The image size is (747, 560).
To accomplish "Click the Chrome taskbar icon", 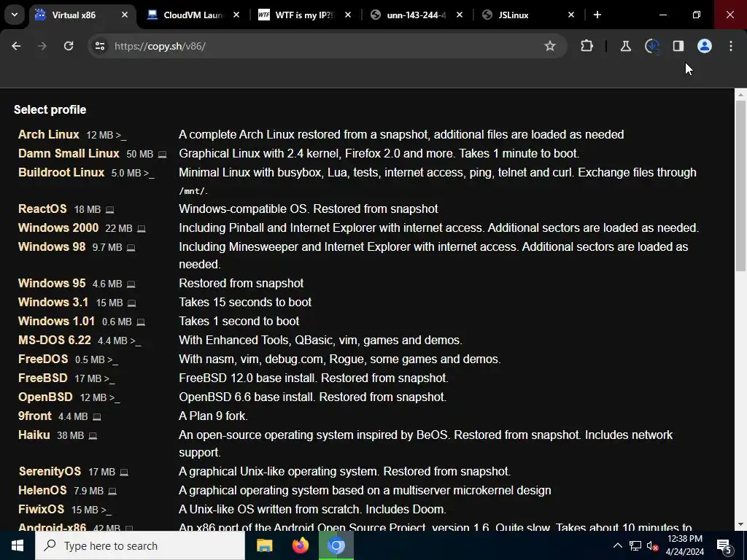I will 336,545.
